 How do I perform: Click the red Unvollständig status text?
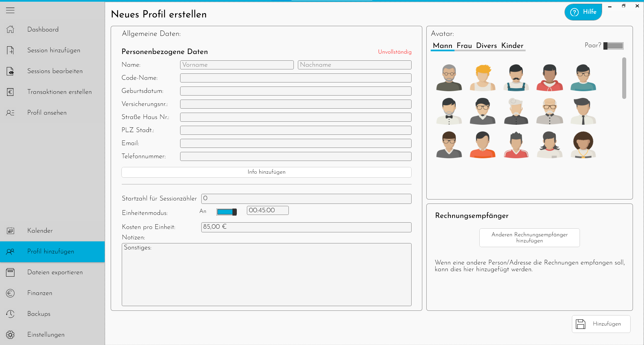coord(395,52)
